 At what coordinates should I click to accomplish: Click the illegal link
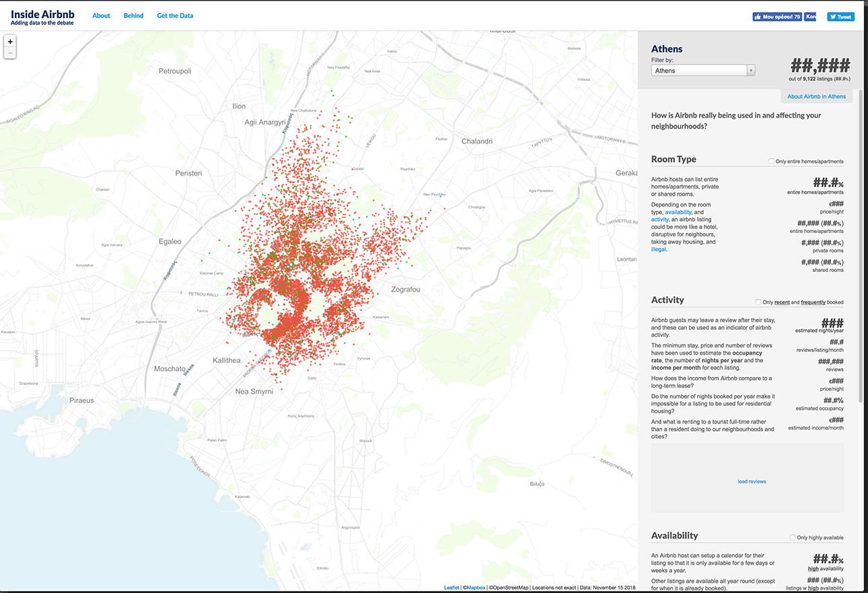pos(659,249)
